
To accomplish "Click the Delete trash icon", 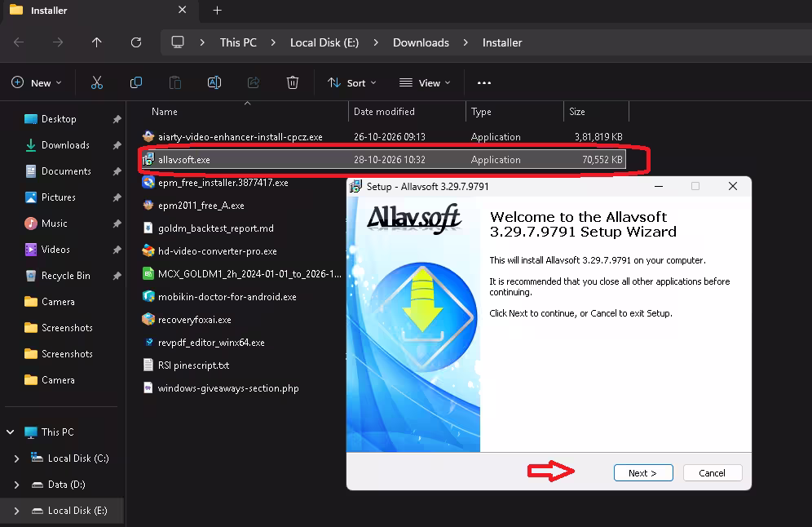I will [x=293, y=82].
